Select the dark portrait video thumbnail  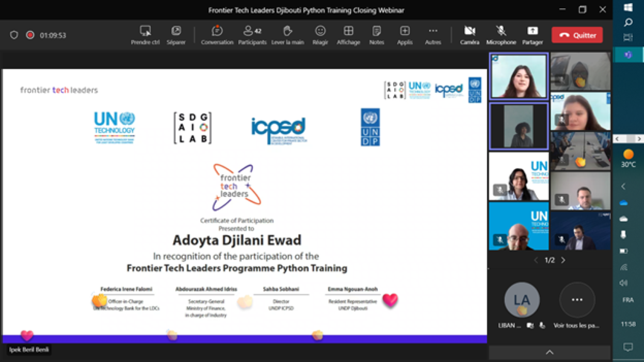pyautogui.click(x=519, y=126)
